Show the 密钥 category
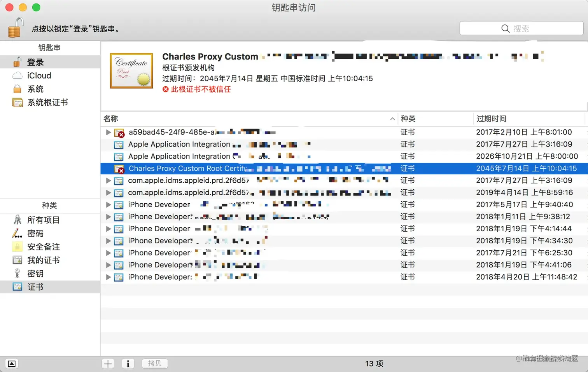Viewport: 588px width, 372px height. click(x=50, y=274)
